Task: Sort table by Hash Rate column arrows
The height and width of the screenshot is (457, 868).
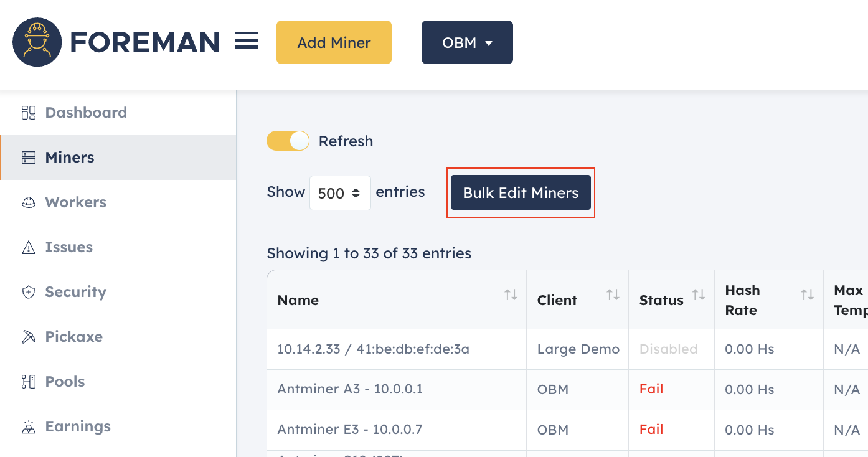Action: click(808, 295)
